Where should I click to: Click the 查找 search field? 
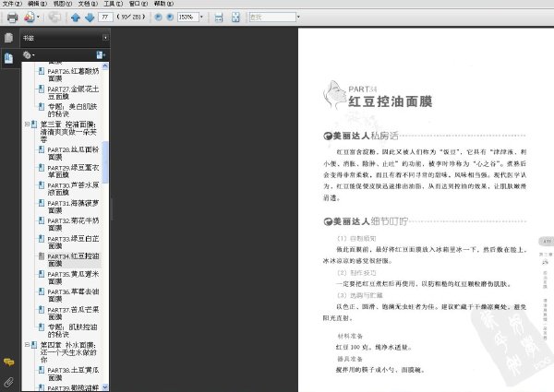[272, 17]
